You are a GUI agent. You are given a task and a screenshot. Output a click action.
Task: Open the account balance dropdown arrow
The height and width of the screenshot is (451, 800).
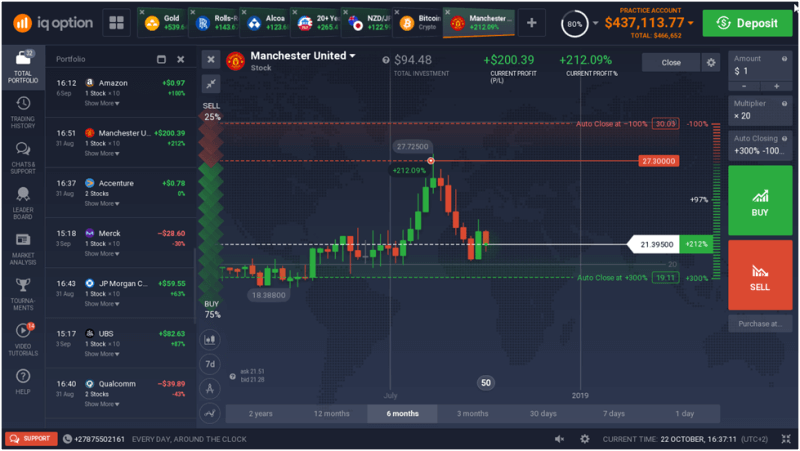coord(690,23)
